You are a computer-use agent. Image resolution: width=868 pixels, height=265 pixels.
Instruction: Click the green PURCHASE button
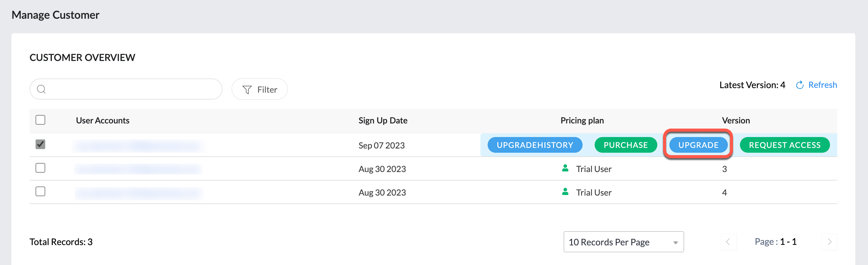pyautogui.click(x=625, y=145)
